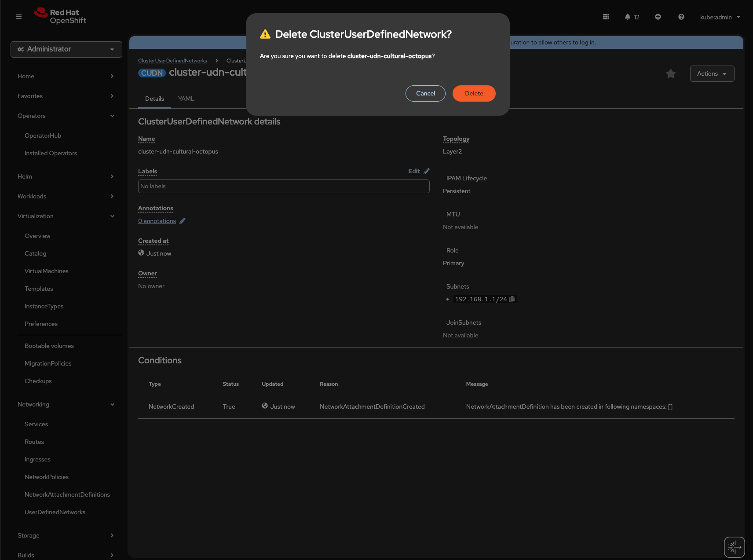
Task: Go to InstanceTypes
Action: click(44, 306)
